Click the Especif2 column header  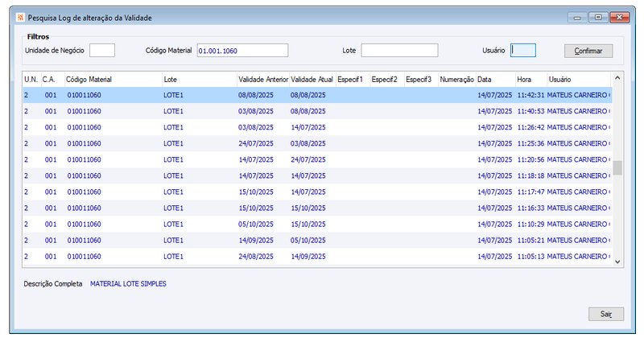point(387,79)
